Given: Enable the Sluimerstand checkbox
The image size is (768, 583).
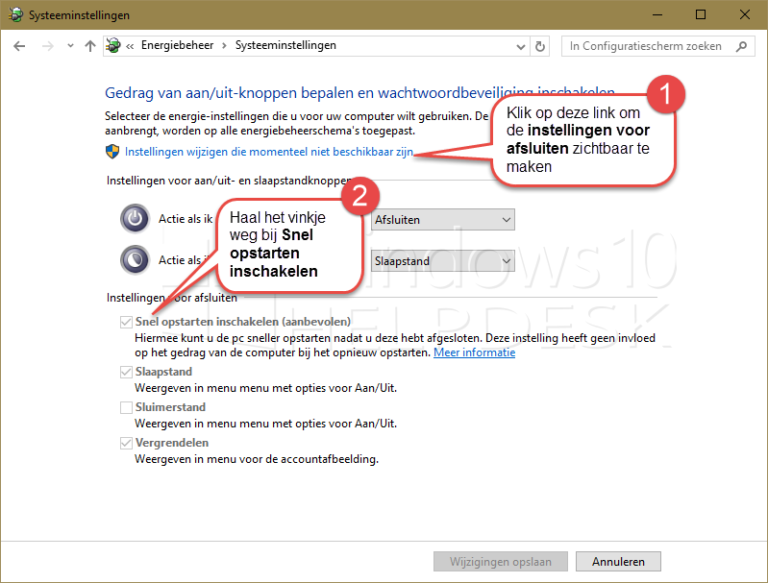Looking at the screenshot, I should tap(126, 407).
